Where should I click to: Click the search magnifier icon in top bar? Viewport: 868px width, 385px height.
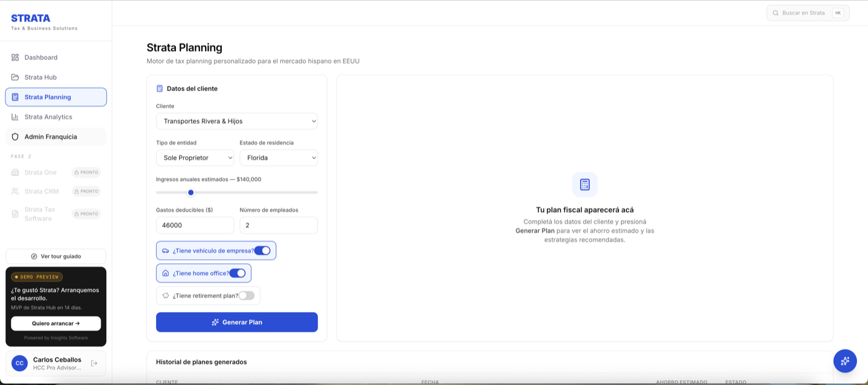tap(776, 13)
